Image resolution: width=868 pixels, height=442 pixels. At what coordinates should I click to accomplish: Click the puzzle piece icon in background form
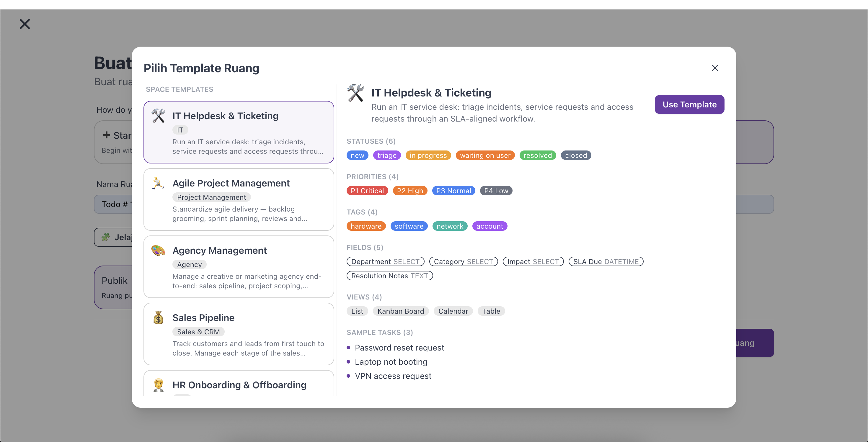tap(106, 237)
